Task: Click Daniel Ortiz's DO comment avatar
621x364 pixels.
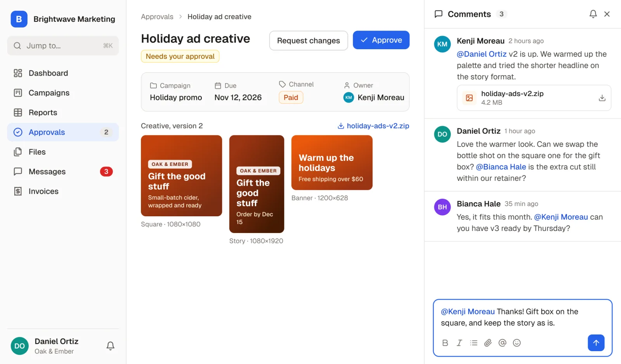Action: 442,134
